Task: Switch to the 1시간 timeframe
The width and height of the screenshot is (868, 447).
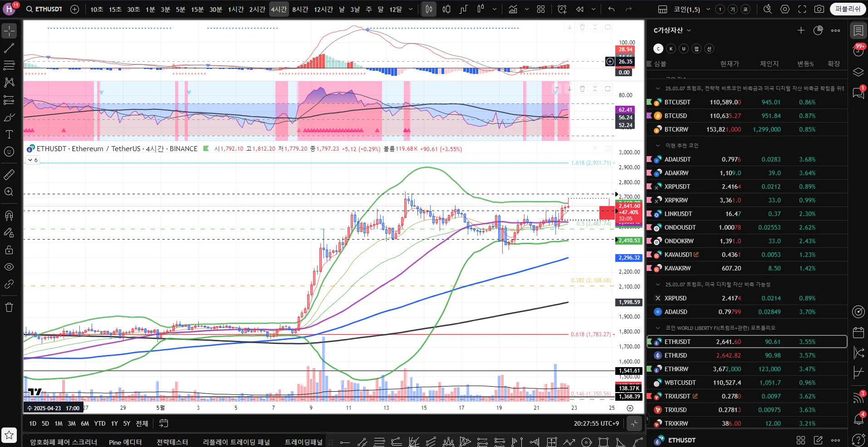Action: point(236,9)
